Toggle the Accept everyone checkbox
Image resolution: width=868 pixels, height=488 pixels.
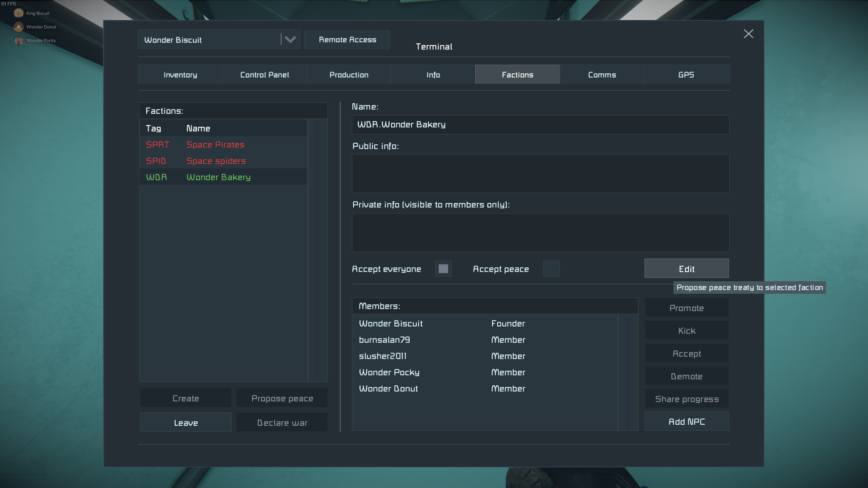coord(443,269)
